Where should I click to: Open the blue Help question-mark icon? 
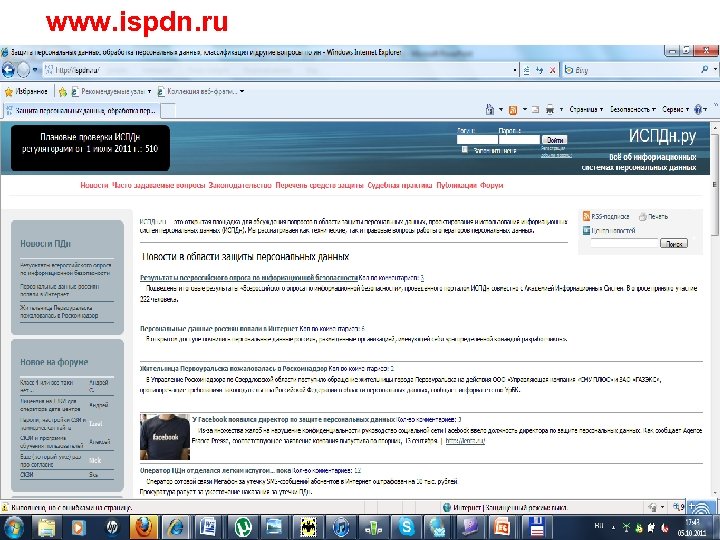(698, 109)
